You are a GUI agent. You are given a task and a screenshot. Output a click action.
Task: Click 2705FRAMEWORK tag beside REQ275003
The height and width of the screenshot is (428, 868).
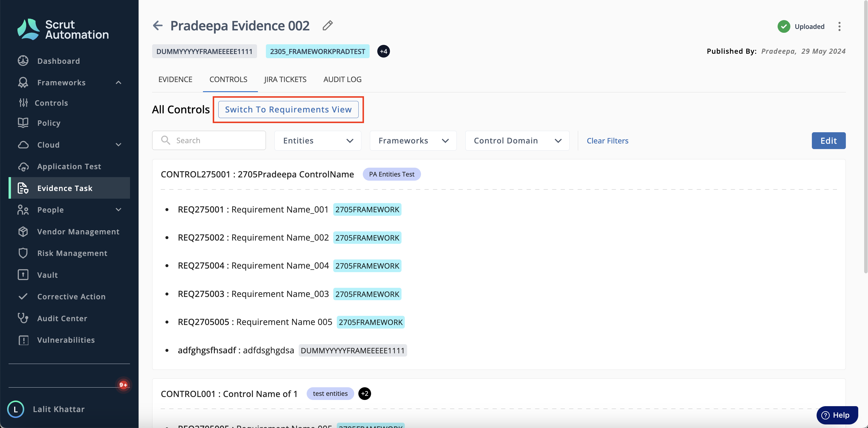pyautogui.click(x=367, y=294)
